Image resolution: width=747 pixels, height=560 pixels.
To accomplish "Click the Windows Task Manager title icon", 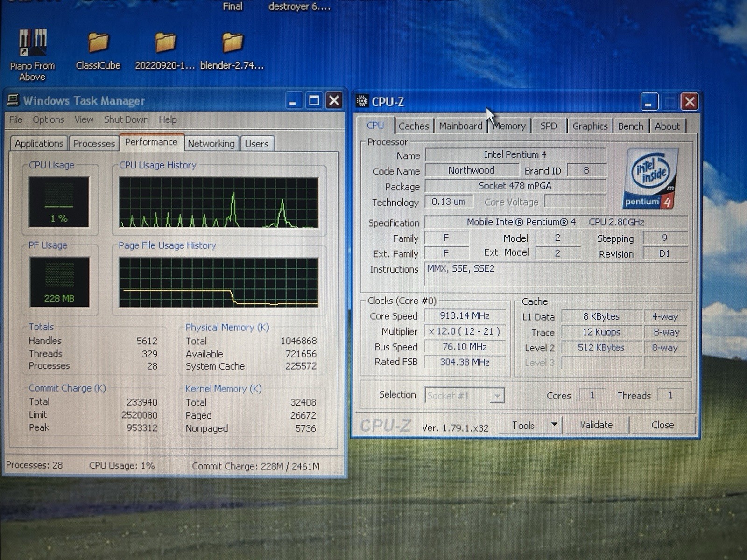I will pos(13,100).
